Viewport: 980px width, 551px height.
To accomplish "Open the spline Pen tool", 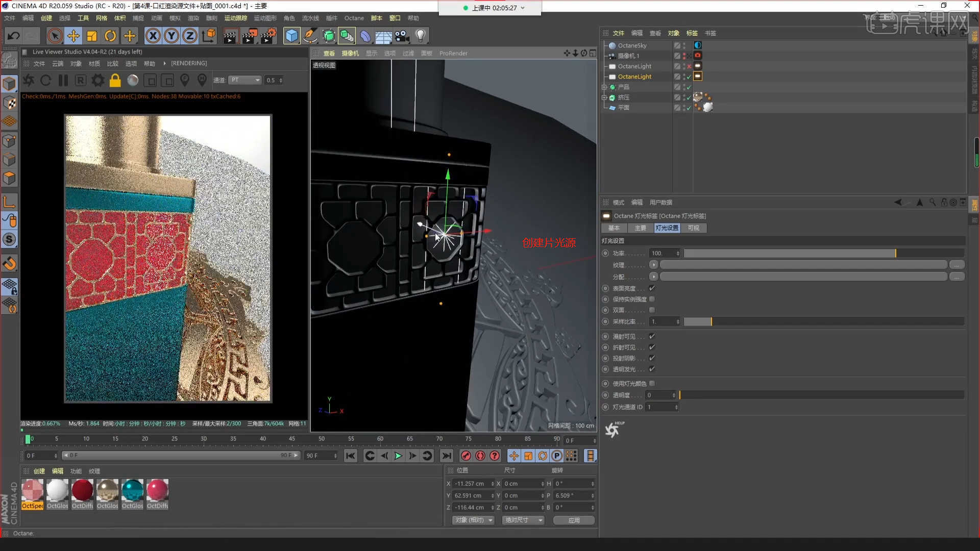I will click(310, 36).
